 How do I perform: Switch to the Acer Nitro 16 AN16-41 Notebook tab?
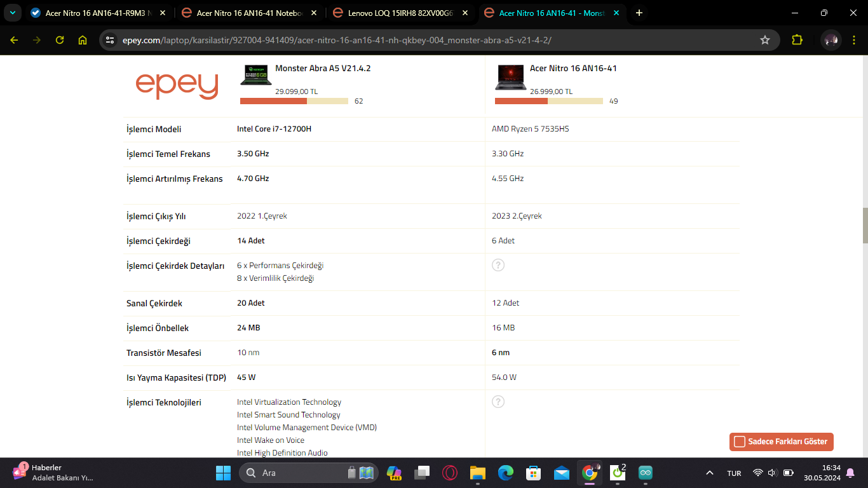click(x=250, y=13)
